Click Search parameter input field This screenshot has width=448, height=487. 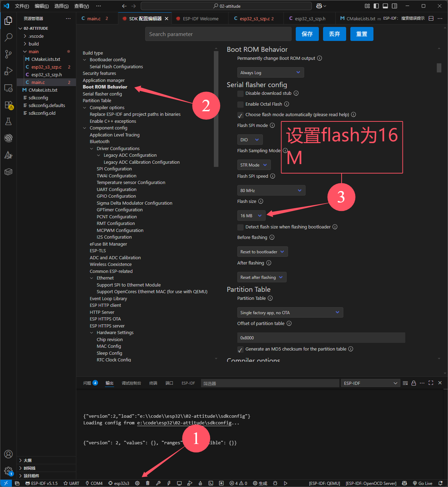(x=218, y=34)
